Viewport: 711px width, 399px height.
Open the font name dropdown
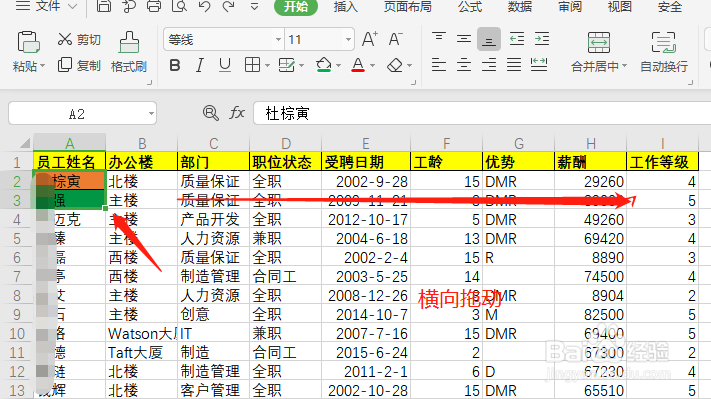(x=278, y=40)
